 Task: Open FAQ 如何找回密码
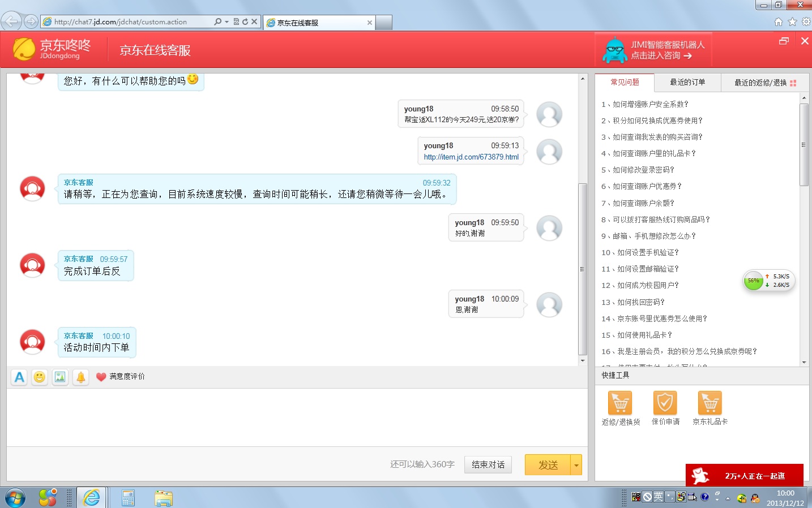pos(633,302)
